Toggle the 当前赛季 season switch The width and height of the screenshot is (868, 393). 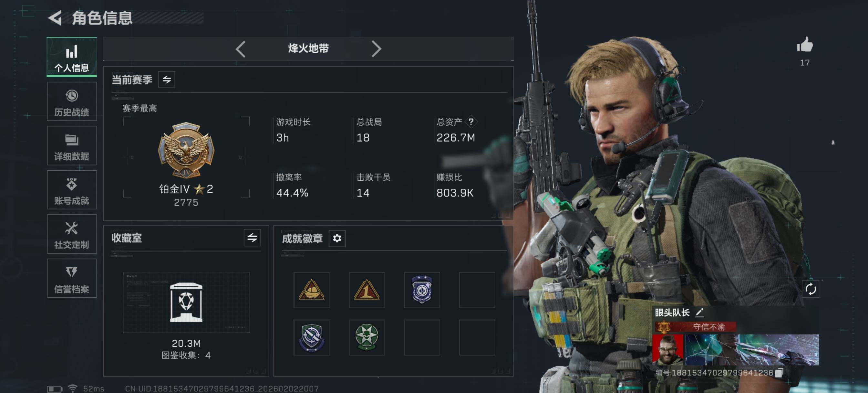[x=166, y=80]
